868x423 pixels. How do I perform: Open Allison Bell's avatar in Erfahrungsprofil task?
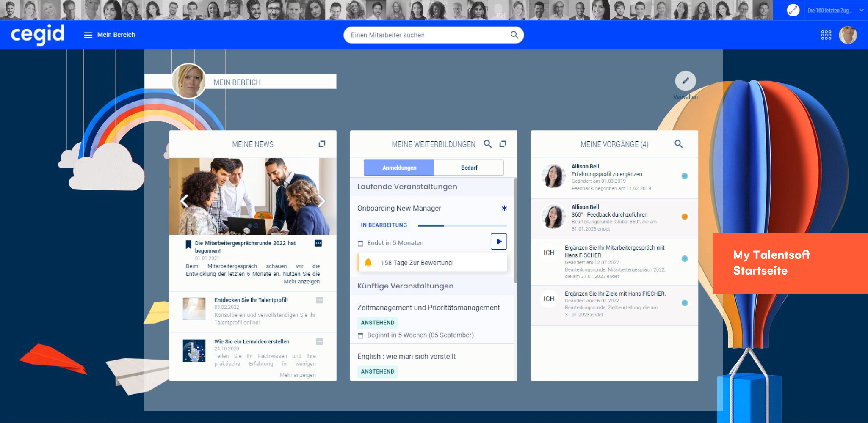click(x=553, y=176)
